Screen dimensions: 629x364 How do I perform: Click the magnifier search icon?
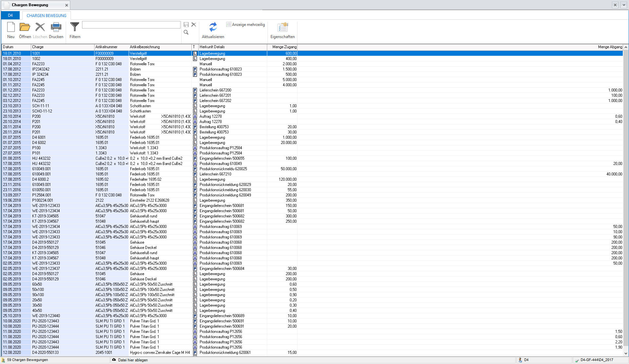tap(186, 32)
